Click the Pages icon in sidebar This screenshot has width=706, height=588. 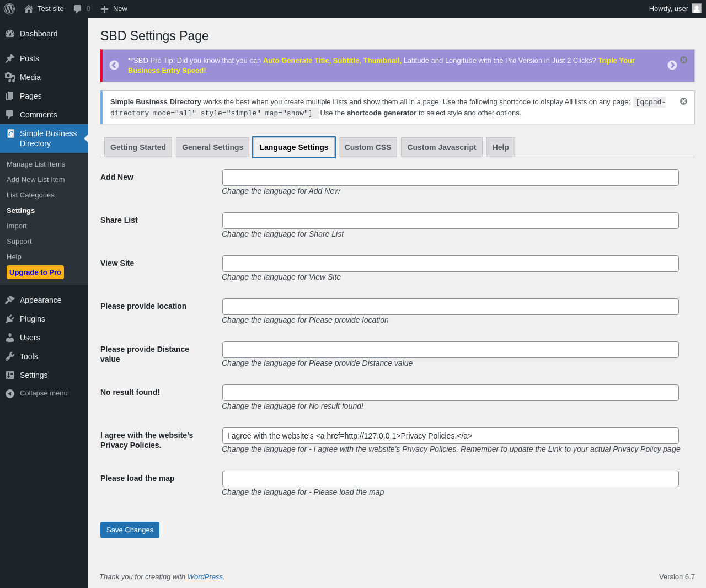click(x=10, y=96)
